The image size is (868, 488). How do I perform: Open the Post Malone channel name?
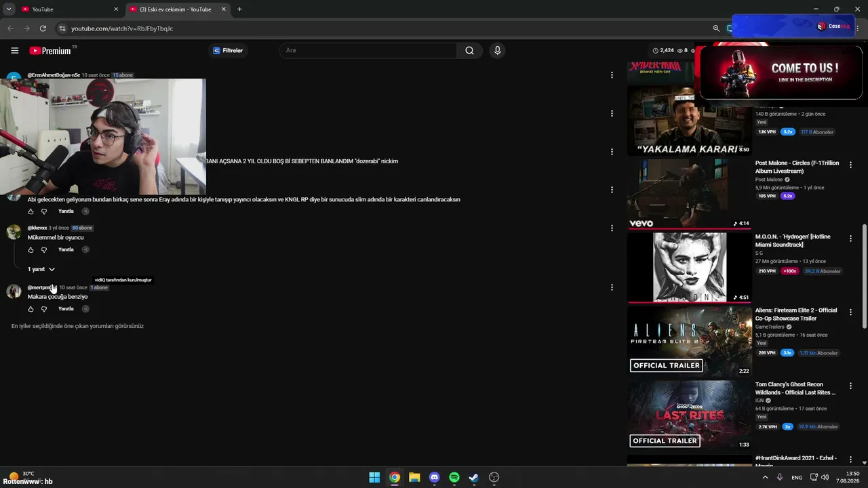tap(769, 180)
